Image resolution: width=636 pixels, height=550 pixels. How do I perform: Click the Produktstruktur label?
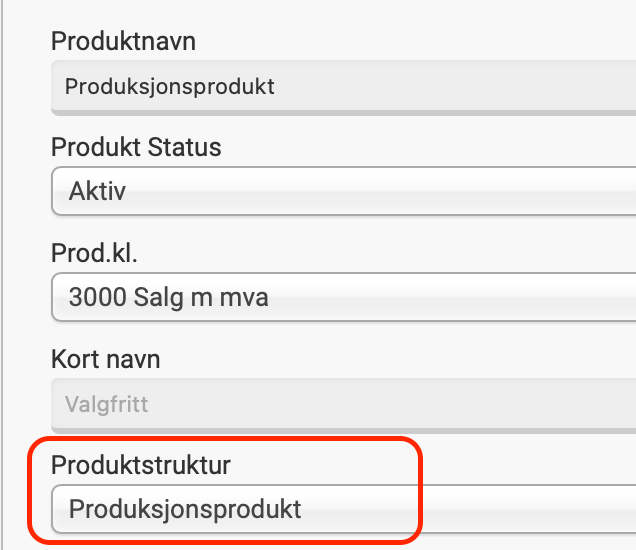click(141, 465)
